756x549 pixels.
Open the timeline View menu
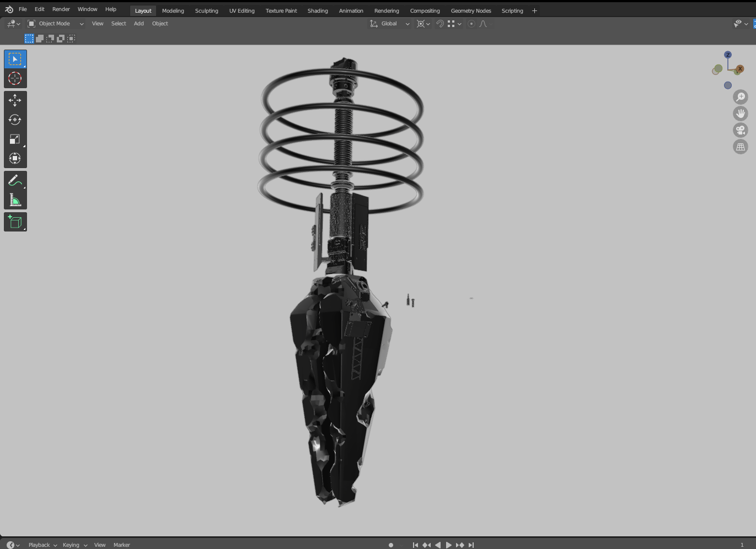(x=100, y=545)
